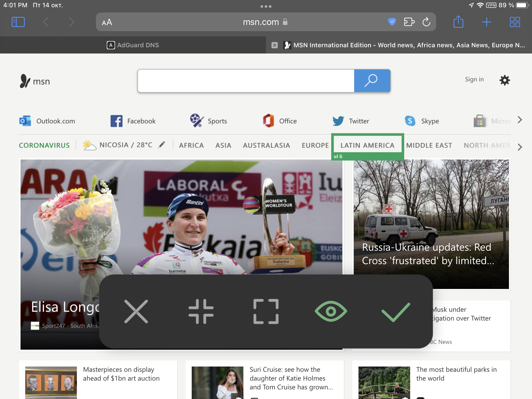Cancel element blocking with the X icon

click(x=136, y=311)
